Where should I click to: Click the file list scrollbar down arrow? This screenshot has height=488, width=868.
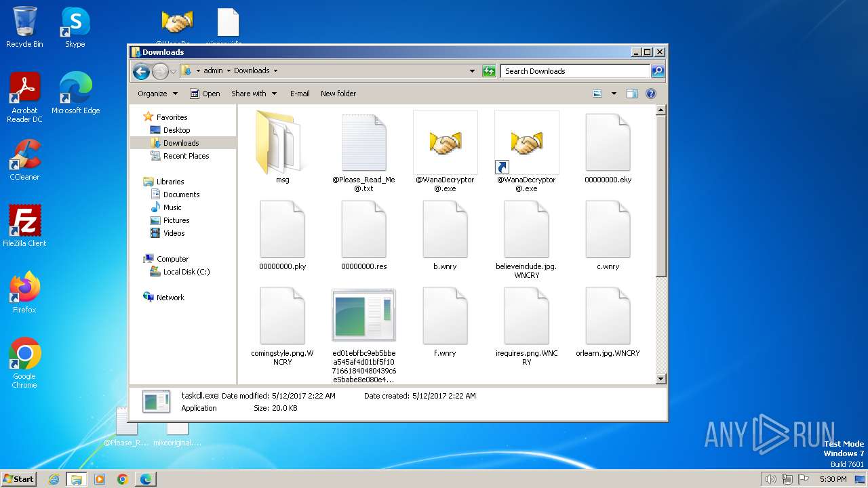point(661,379)
